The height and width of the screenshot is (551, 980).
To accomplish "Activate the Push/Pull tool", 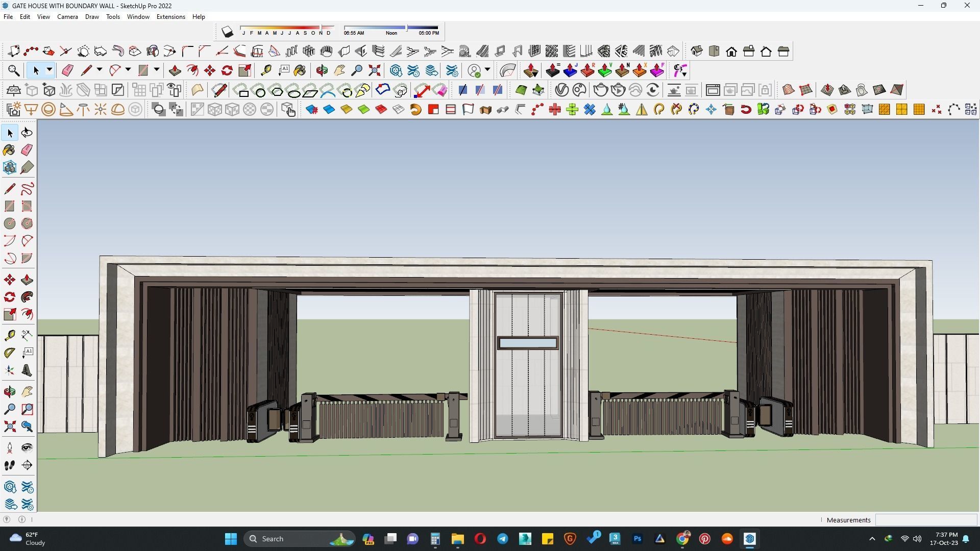I will 175,70.
